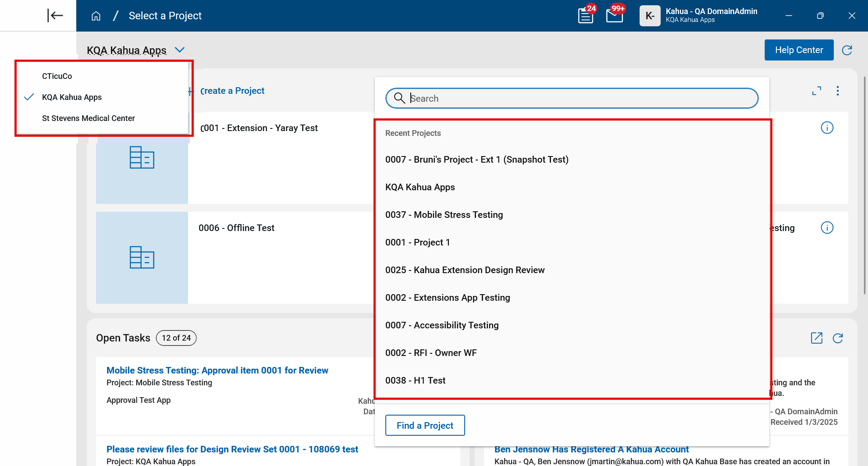Viewport: 868px width, 466px height.
Task: Click Create a Project link
Action: (232, 91)
